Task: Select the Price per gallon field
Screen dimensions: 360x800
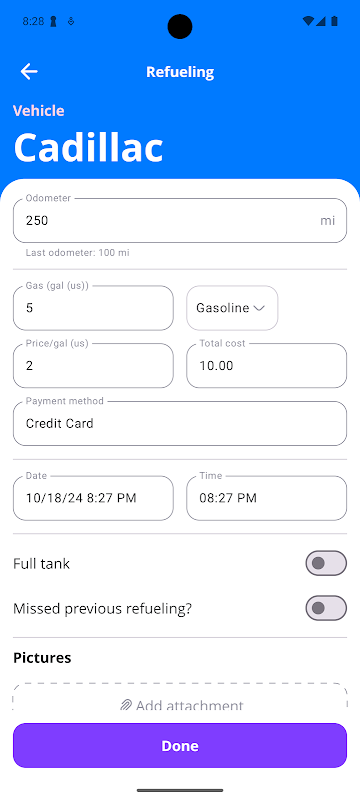Action: pos(93,365)
